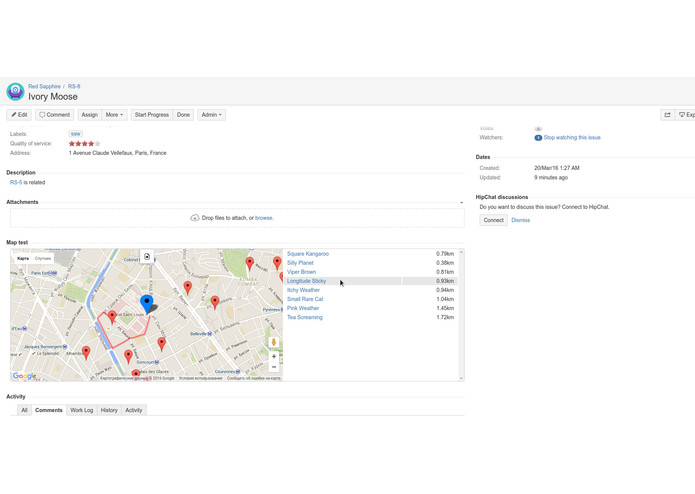The width and height of the screenshot is (695, 494).
Task: Click the Red Sapphire project avatar
Action: click(x=16, y=92)
